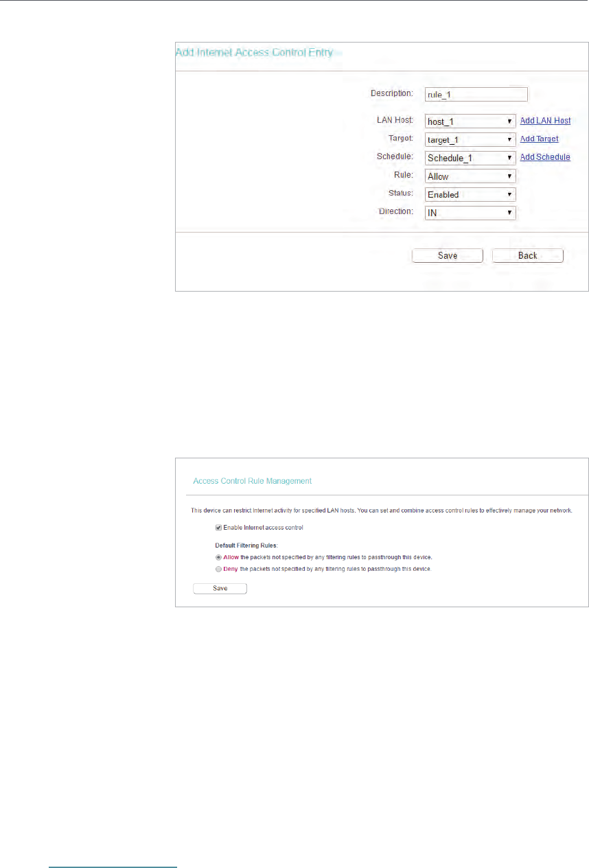
Task: Open the Add Schedule link
Action: (545, 157)
